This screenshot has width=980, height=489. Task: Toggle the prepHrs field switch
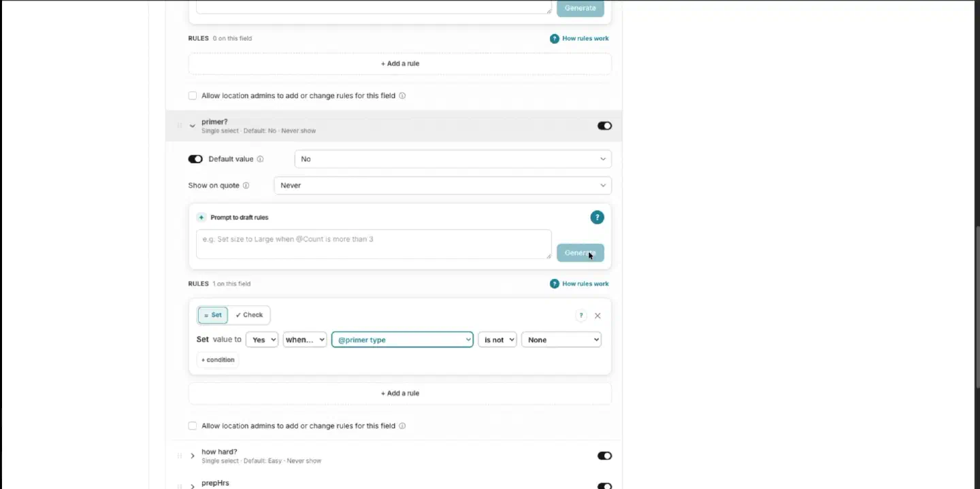(604, 486)
